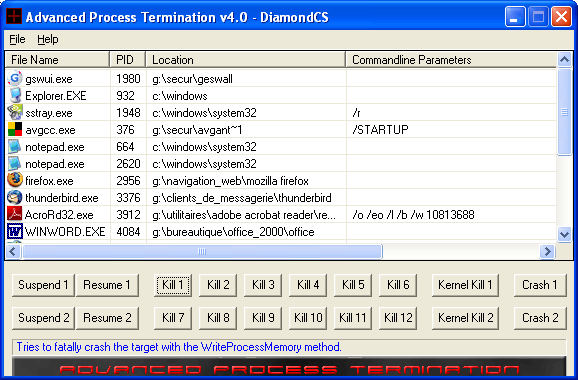Use the Kill 6 method
This screenshot has height=380, width=578.
[398, 285]
